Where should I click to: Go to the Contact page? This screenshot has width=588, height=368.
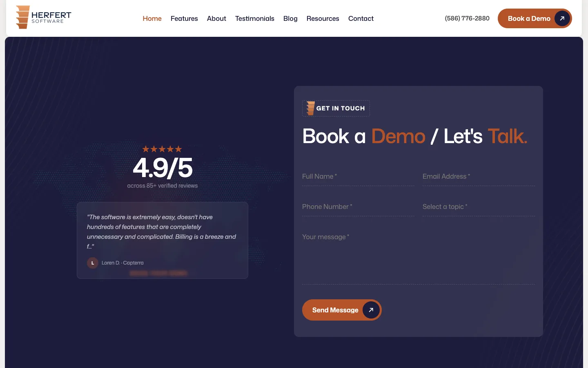(x=361, y=18)
